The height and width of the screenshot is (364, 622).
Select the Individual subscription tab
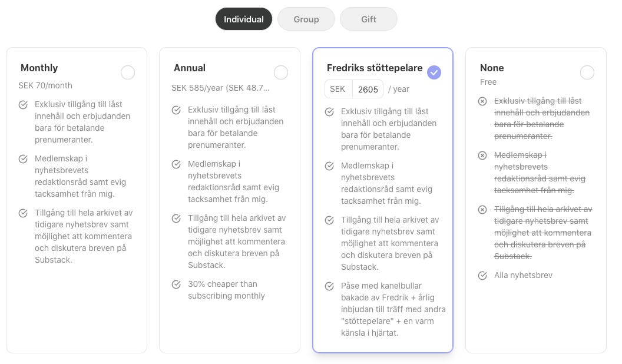tap(243, 19)
